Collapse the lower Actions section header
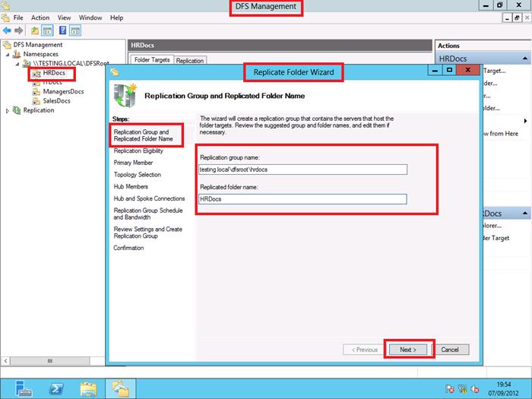 point(525,213)
